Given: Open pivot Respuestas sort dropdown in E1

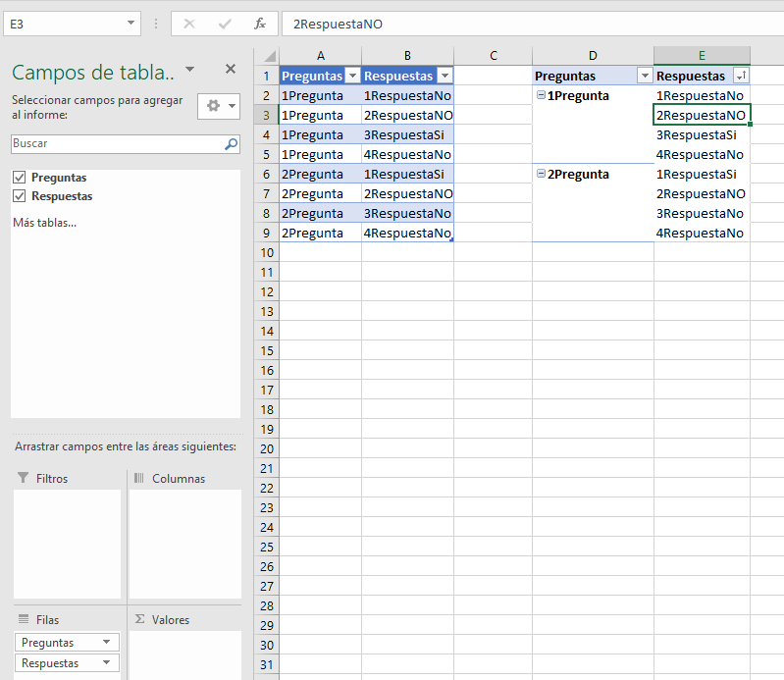Looking at the screenshot, I should click(x=741, y=76).
